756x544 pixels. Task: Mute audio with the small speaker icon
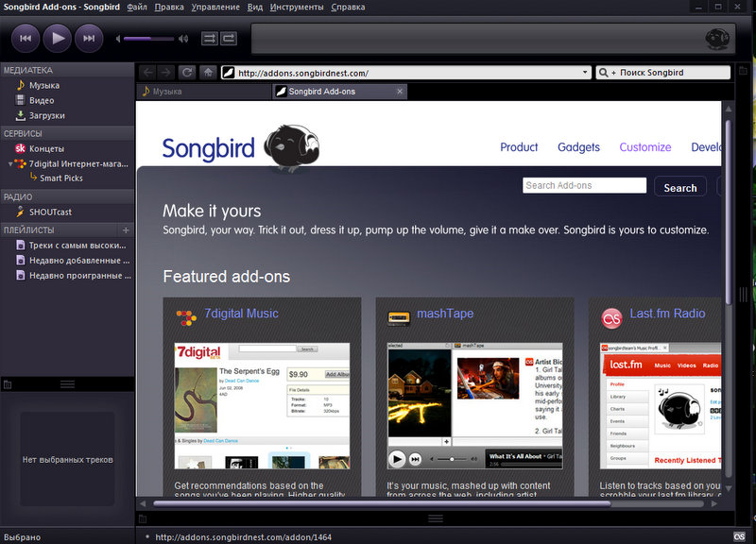[x=117, y=39]
